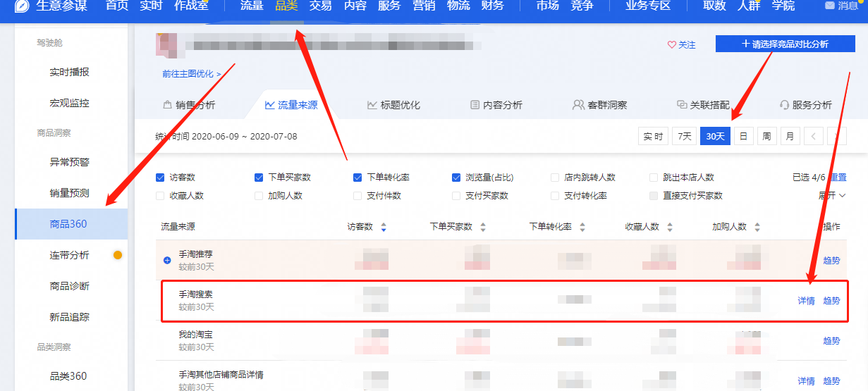Open 详情 link for 手淘搜索
The width and height of the screenshot is (868, 391).
(806, 301)
